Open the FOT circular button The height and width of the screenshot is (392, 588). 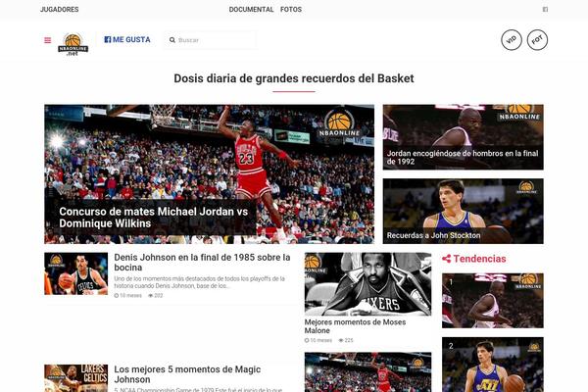tap(537, 40)
